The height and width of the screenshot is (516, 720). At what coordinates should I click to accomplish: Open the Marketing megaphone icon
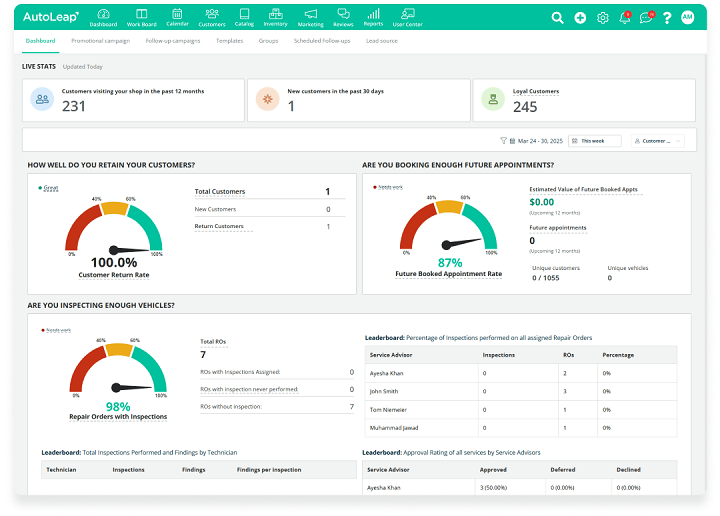311,17
